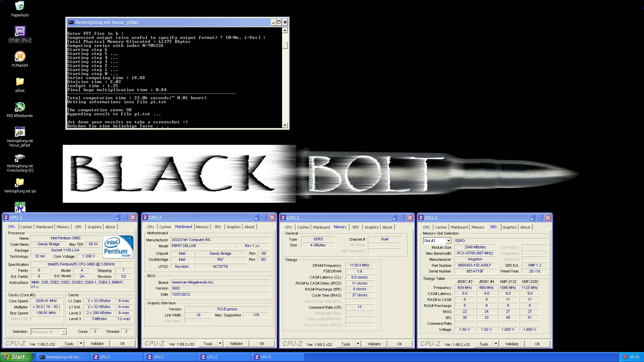
Task: Activate the last CPU-Z taskbar button
Action: pyautogui.click(x=277, y=357)
